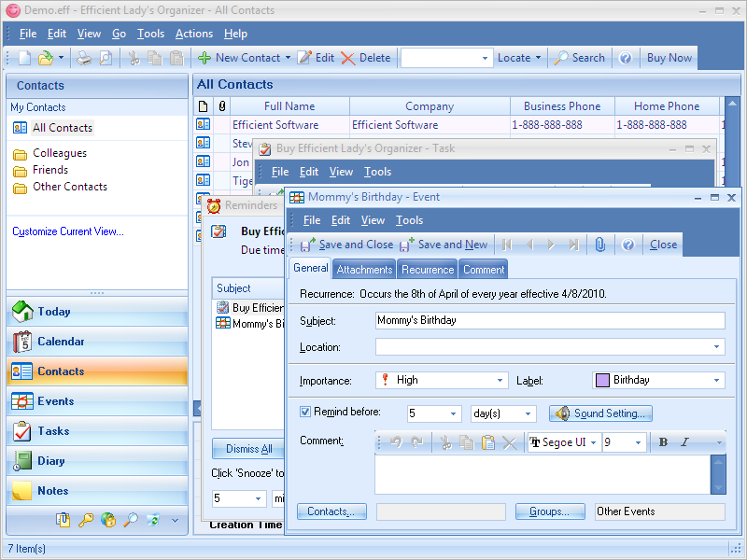Open the Segoe UI font dropdown
This screenshot has height=560, width=747.
coord(561,442)
